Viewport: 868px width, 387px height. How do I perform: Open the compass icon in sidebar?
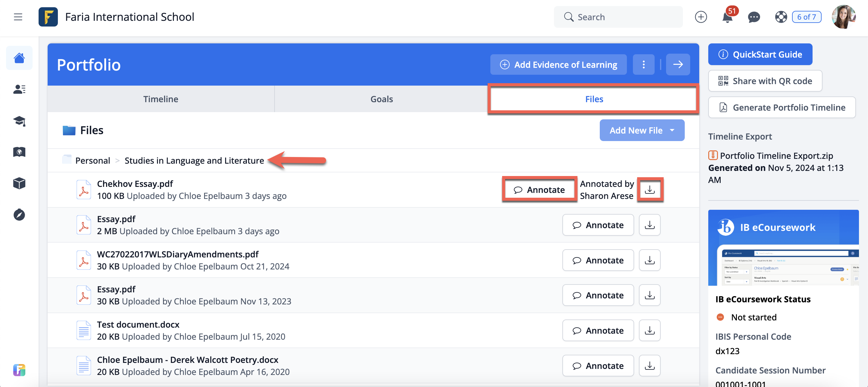tap(19, 215)
